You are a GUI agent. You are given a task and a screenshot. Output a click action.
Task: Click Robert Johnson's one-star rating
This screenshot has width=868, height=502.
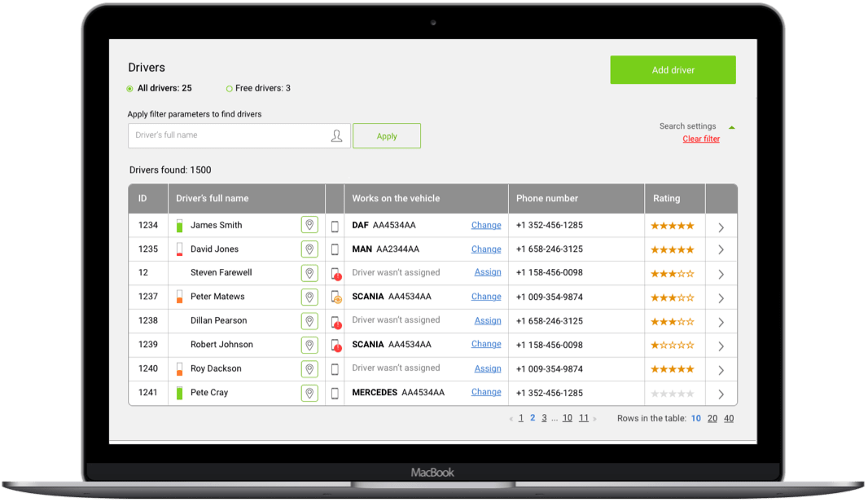[x=673, y=346]
